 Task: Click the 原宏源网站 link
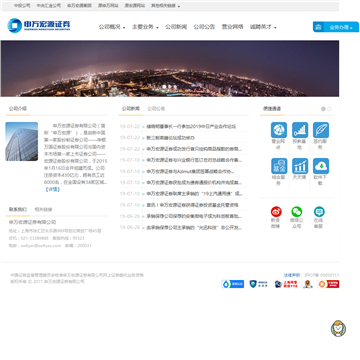135,6
